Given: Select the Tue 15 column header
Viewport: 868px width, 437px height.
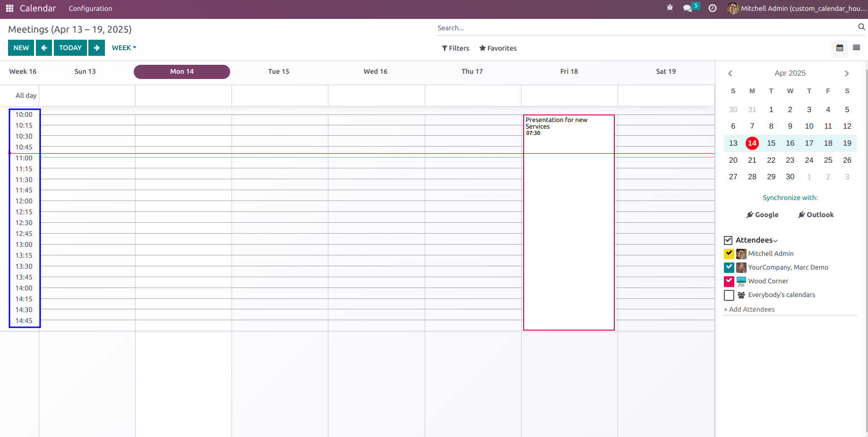Looking at the screenshot, I should 279,71.
